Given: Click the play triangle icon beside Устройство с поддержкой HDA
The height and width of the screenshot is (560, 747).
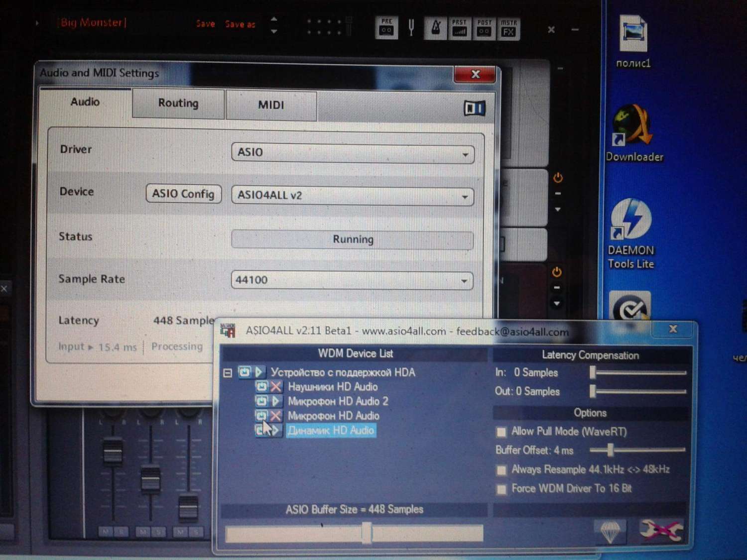Looking at the screenshot, I should [258, 372].
